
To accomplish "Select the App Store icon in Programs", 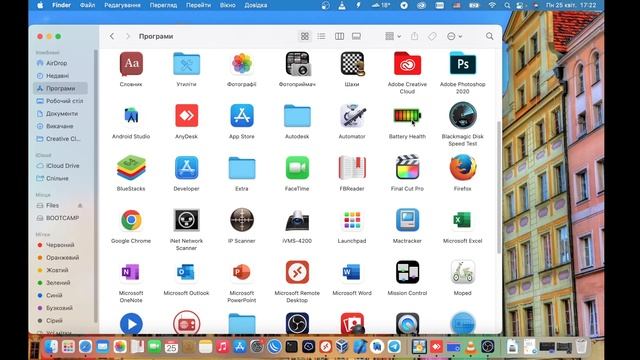I will [x=242, y=116].
